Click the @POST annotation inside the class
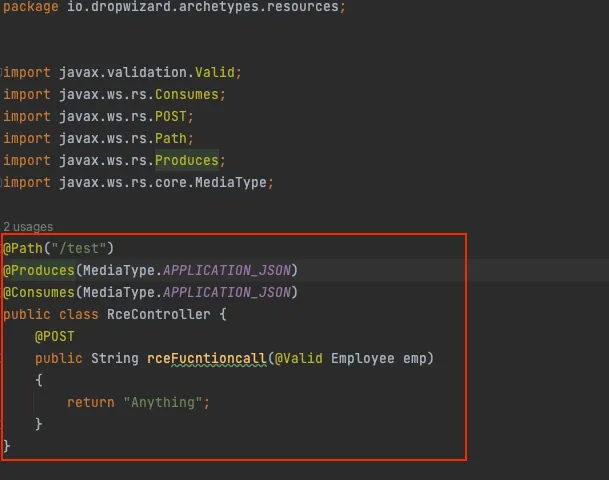This screenshot has width=609, height=480. pos(54,336)
